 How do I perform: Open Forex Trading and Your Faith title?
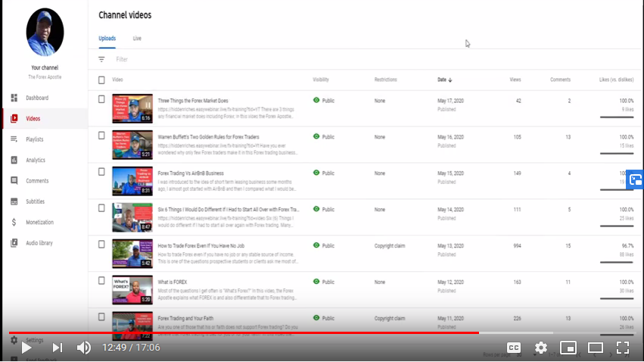185,318
